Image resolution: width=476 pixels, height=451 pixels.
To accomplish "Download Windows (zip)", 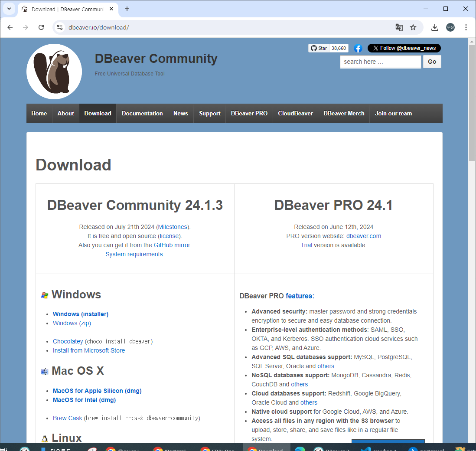I will tap(72, 323).
